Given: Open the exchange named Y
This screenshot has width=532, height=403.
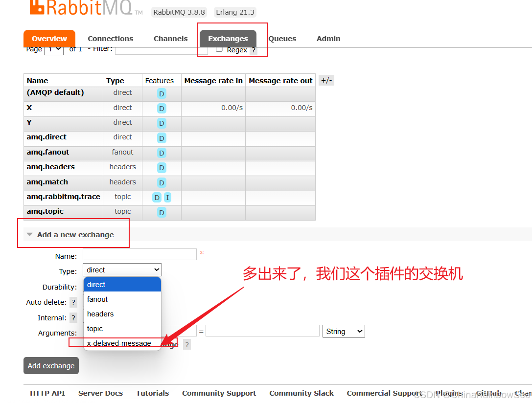Looking at the screenshot, I should 29,122.
